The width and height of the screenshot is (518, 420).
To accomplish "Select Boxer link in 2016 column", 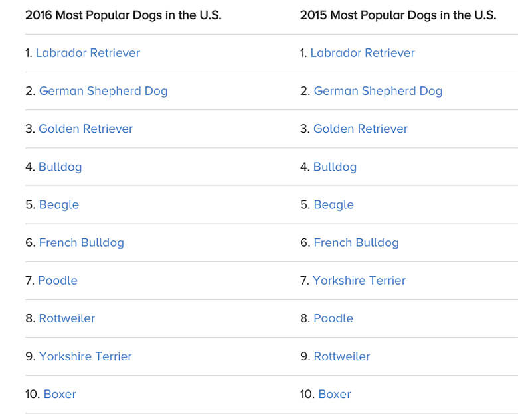I will pyautogui.click(x=60, y=394).
